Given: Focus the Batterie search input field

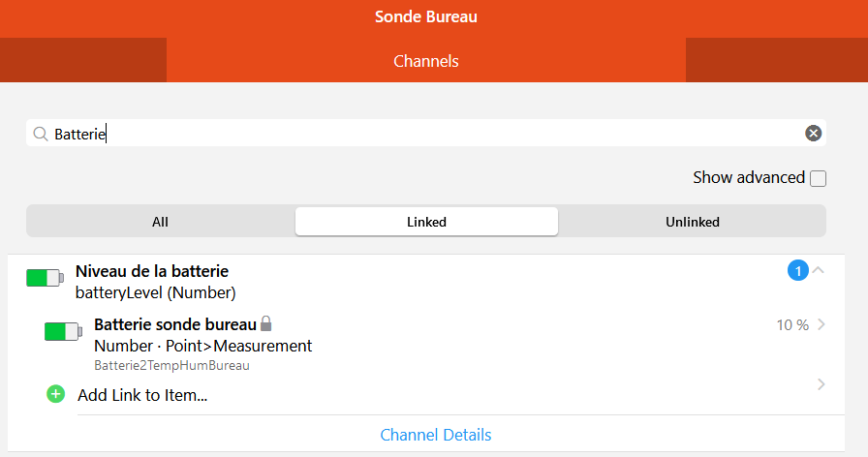Looking at the screenshot, I should [x=426, y=134].
